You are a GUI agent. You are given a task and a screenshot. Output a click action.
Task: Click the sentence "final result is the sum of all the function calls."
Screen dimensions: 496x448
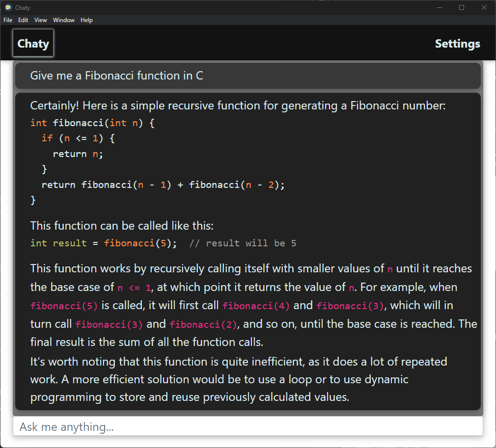[x=147, y=342]
